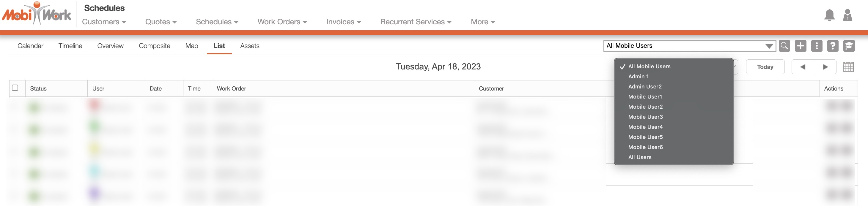The width and height of the screenshot is (868, 206).
Task: Switch to the Composite tab
Action: pos(154,46)
